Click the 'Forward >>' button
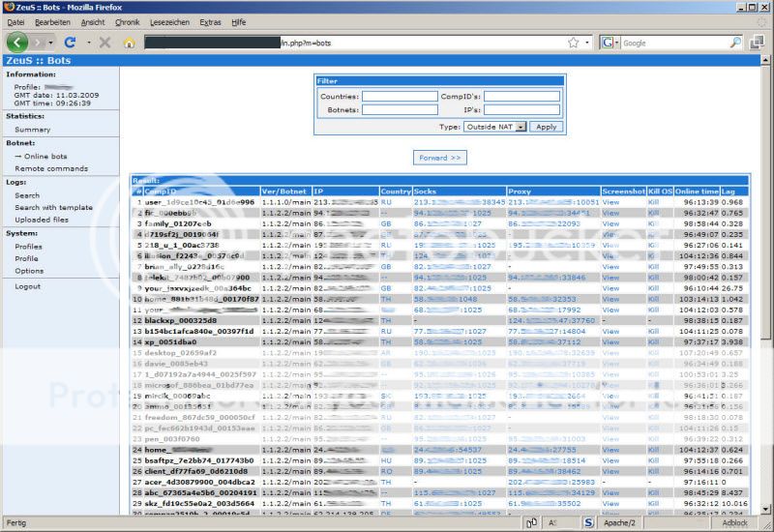The image size is (774, 532). coord(440,157)
